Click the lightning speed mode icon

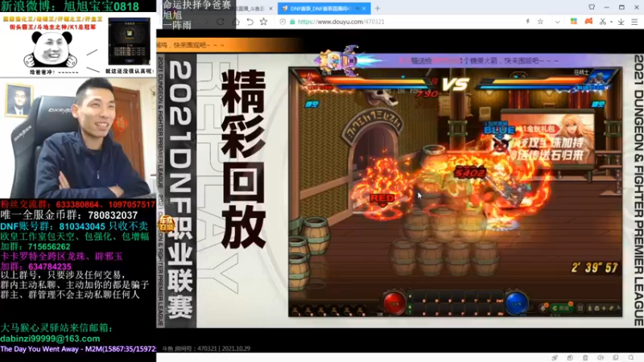click(527, 22)
